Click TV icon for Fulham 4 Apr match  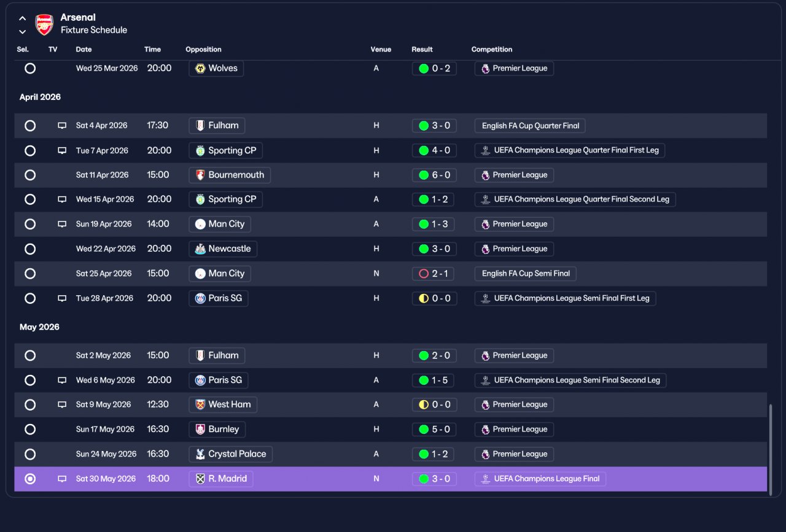62,126
